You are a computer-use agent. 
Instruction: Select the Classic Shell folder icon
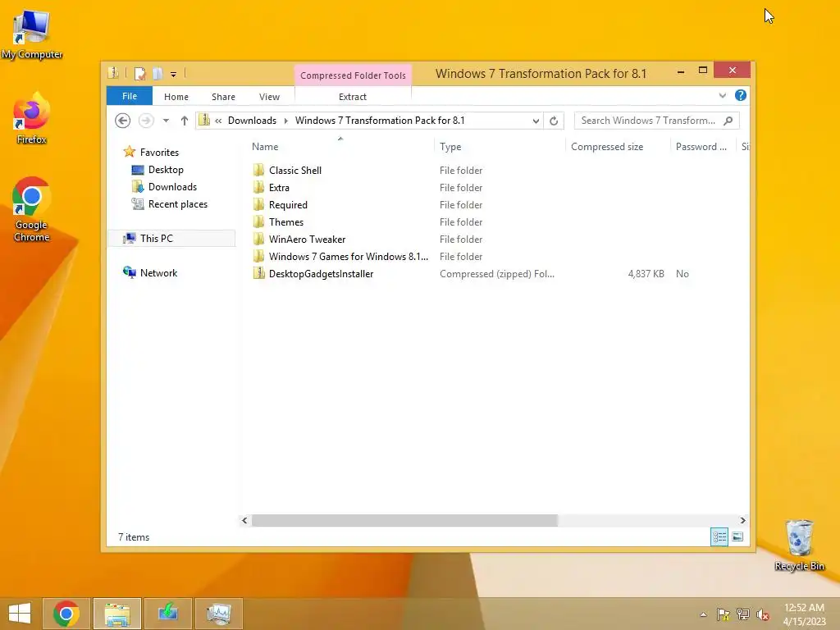(x=258, y=171)
